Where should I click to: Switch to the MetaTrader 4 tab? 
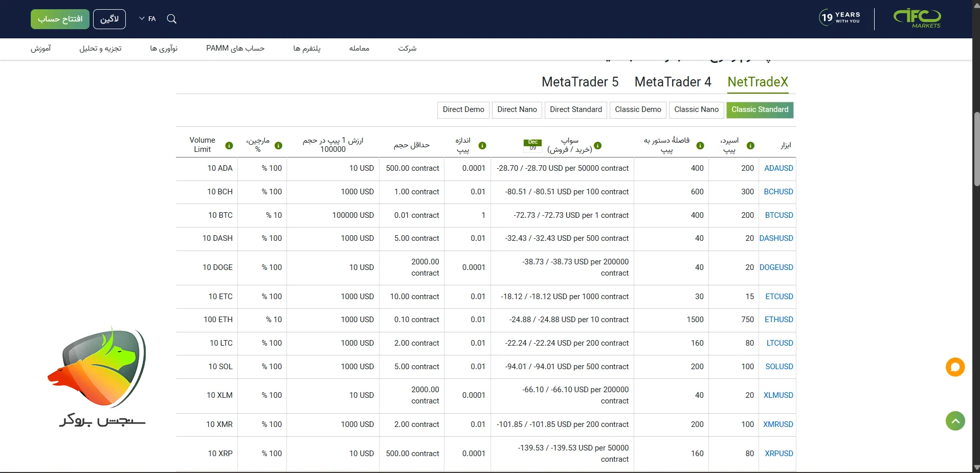[x=673, y=82]
